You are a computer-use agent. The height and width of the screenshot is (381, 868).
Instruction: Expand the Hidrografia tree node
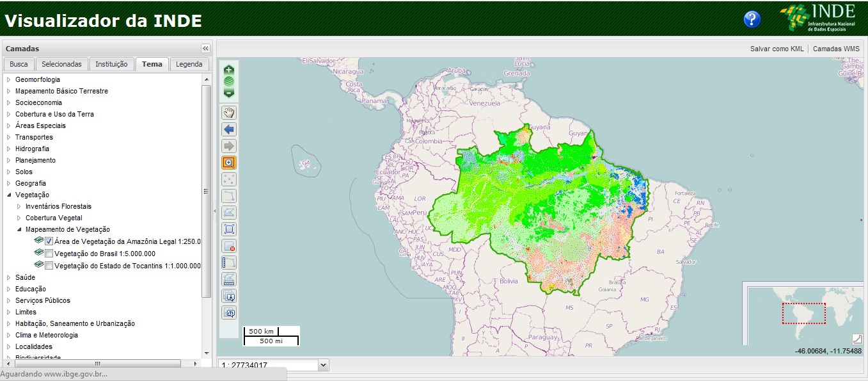pyautogui.click(x=9, y=149)
